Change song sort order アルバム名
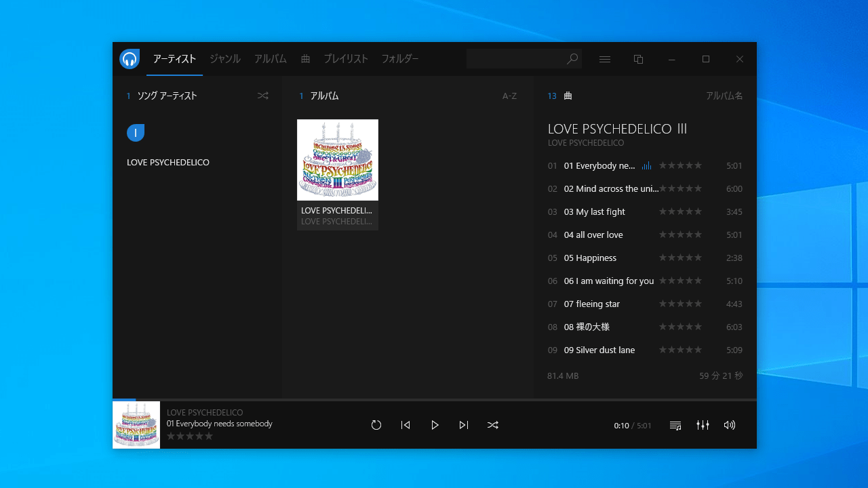The image size is (868, 488). 724,96
